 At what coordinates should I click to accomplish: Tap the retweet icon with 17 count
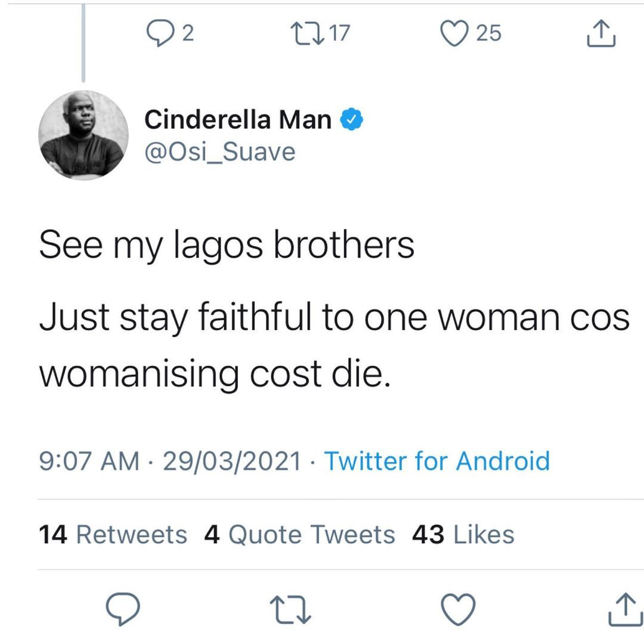pyautogui.click(x=307, y=33)
